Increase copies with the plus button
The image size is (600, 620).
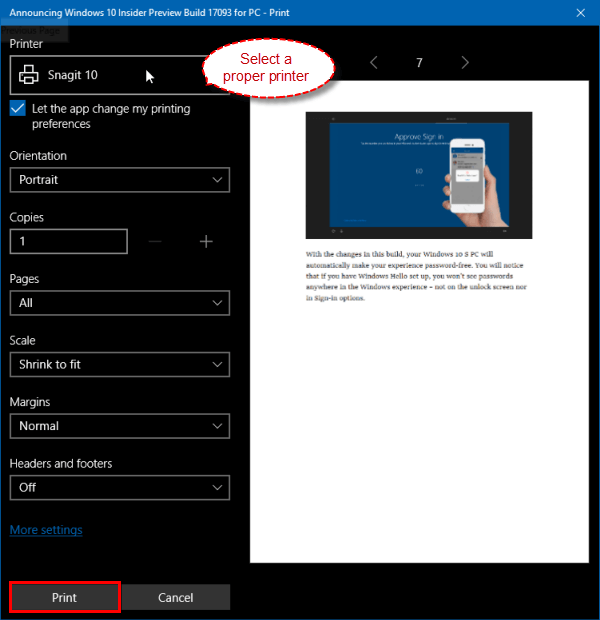(x=206, y=241)
